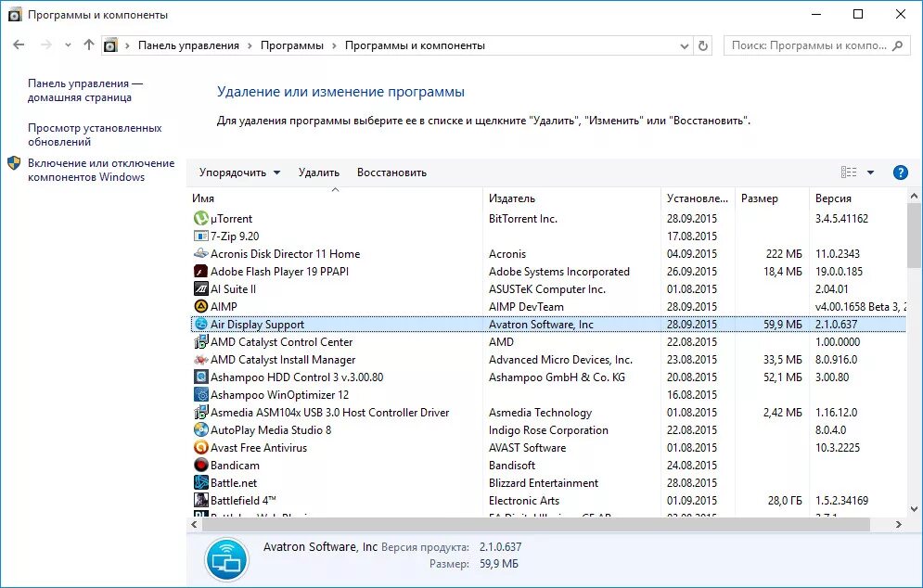Expand the chevron after Программы breadcrumb
Viewport: 923px width, 588px height.
334,46
